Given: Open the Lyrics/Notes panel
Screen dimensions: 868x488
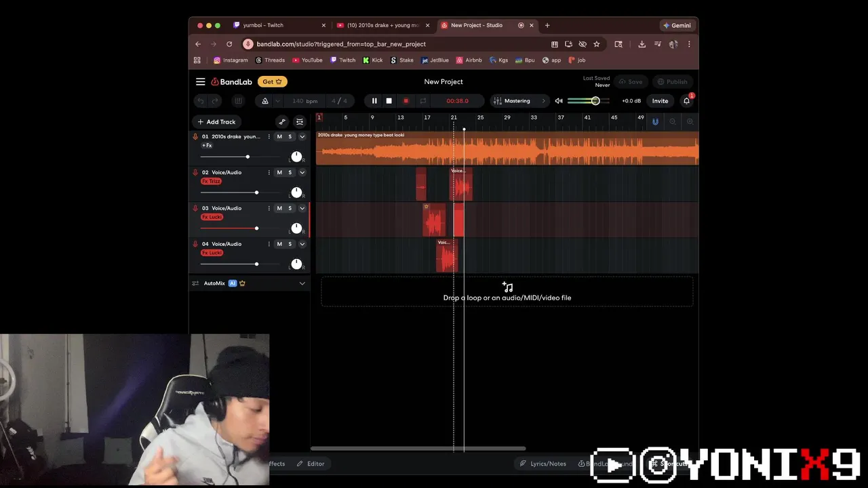Looking at the screenshot, I should pos(542,464).
